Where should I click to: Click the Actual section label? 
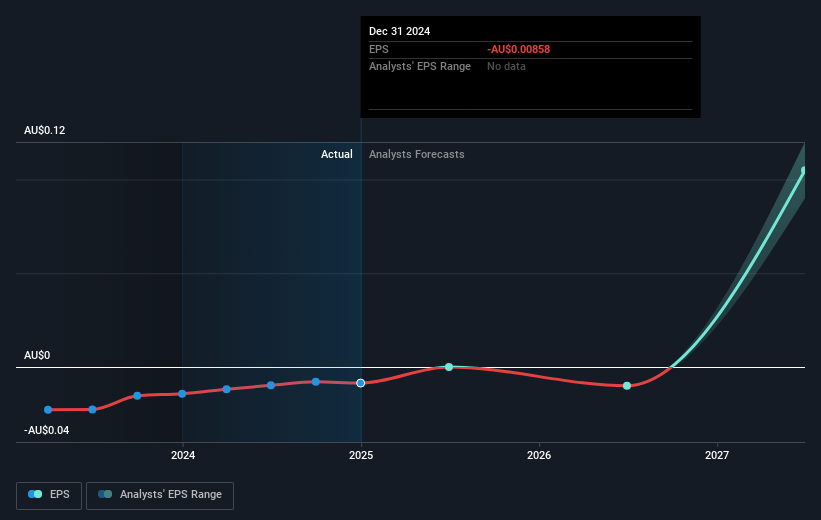tap(337, 154)
